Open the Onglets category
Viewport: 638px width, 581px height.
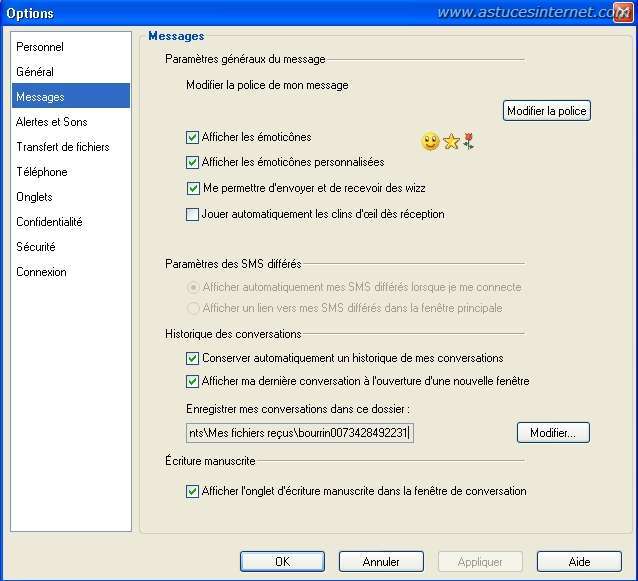pos(34,197)
